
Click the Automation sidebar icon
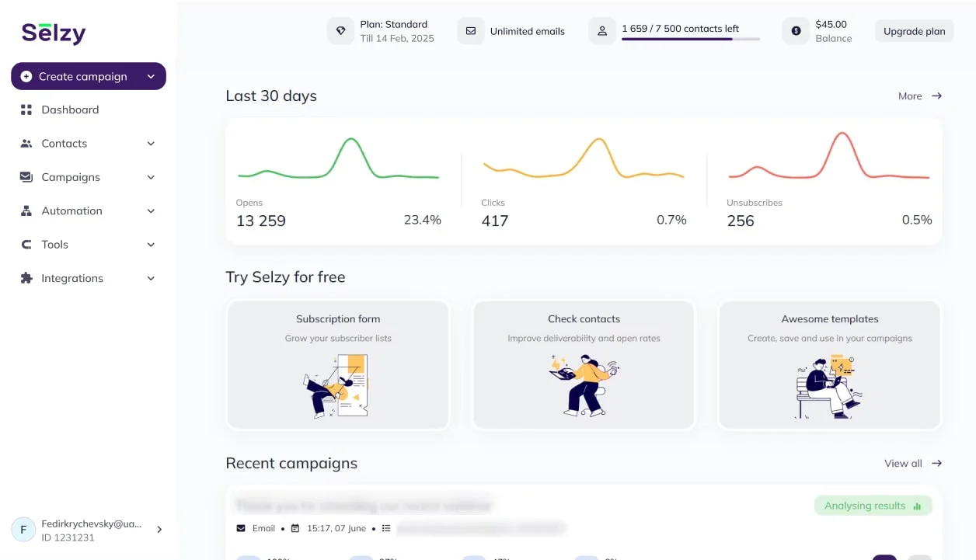coord(26,210)
